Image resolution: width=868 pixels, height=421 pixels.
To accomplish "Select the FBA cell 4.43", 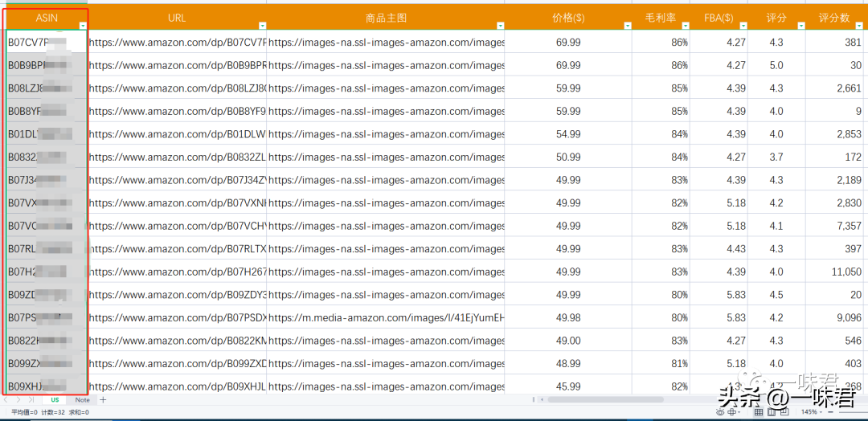I will pos(719,249).
